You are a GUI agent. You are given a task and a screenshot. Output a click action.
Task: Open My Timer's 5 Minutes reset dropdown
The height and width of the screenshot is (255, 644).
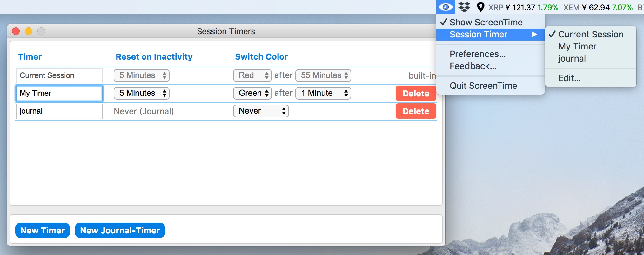142,93
